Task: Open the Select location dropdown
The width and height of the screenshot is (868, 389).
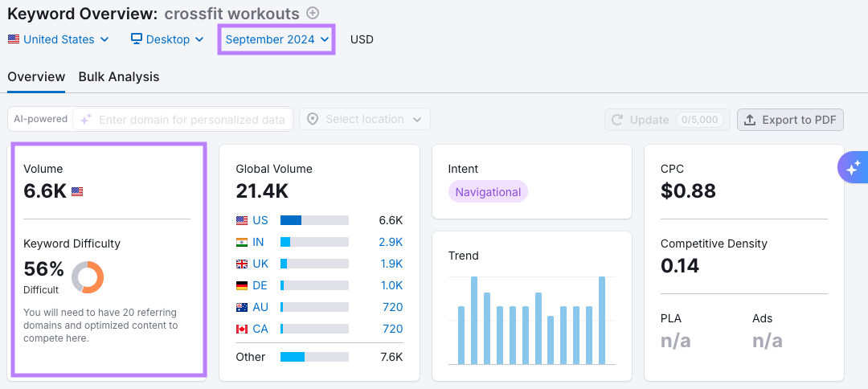Action: coord(365,119)
